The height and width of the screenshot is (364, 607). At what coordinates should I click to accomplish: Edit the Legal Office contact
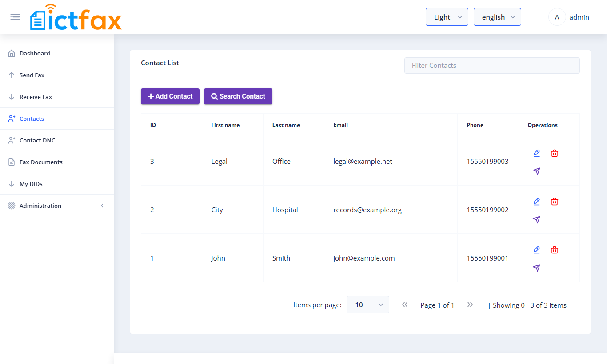[x=536, y=153]
